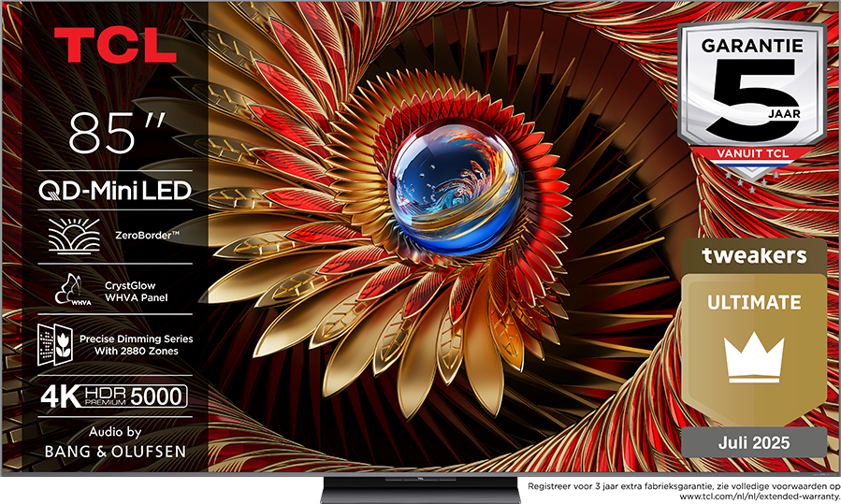Click the VANUIT TCL red banner
The height and width of the screenshot is (504, 841).
coord(752,154)
